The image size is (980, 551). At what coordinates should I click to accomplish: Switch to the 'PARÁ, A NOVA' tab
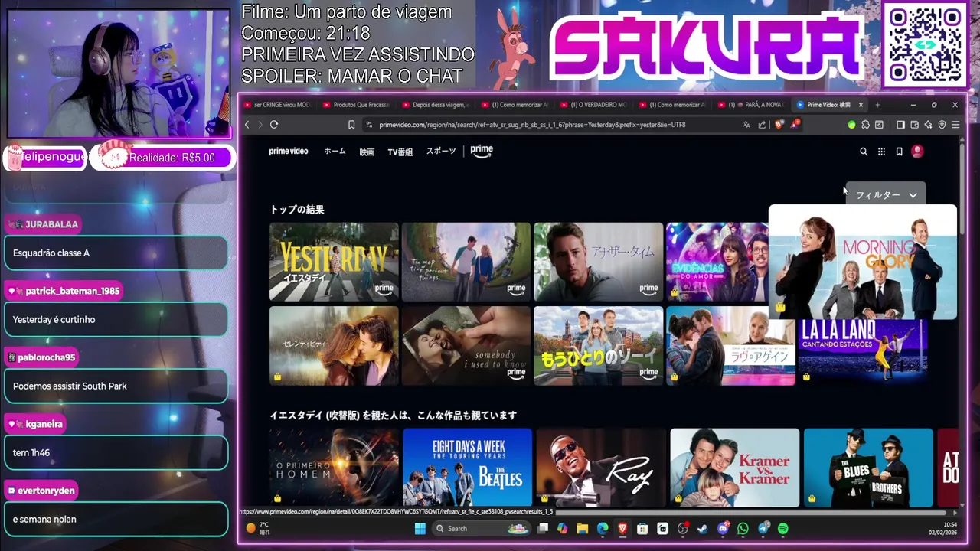751,105
